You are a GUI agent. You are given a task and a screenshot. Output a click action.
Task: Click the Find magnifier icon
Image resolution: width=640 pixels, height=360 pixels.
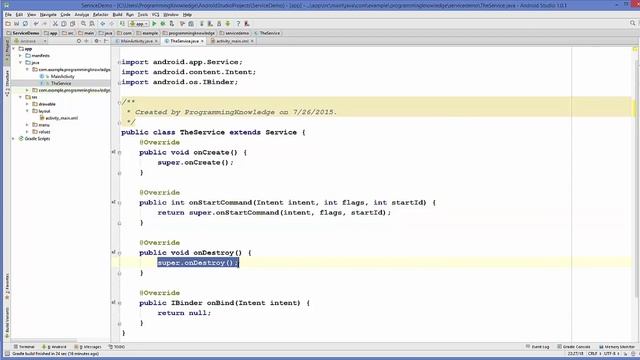click(x=83, y=24)
